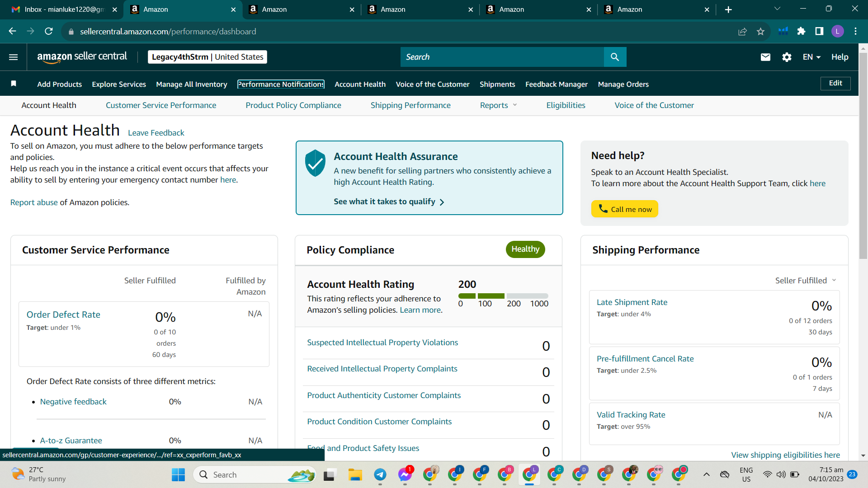Close the Inbox Gmail tab

(x=114, y=9)
